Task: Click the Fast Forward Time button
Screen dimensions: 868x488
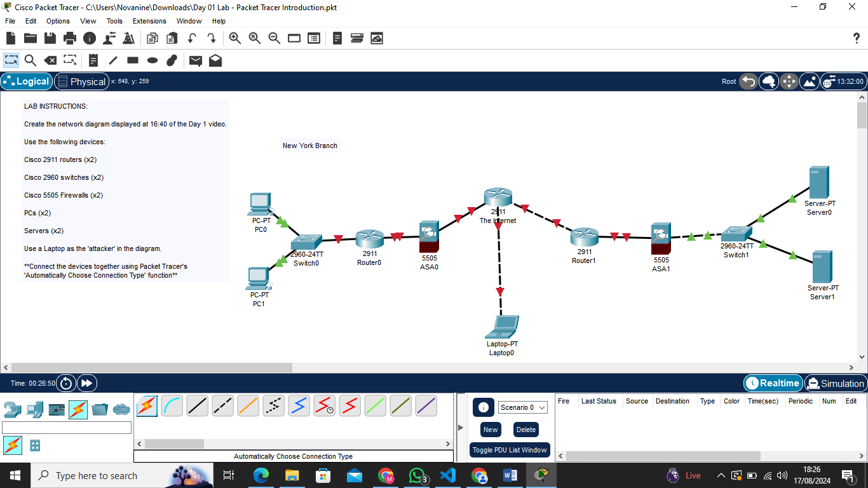Action: point(86,383)
